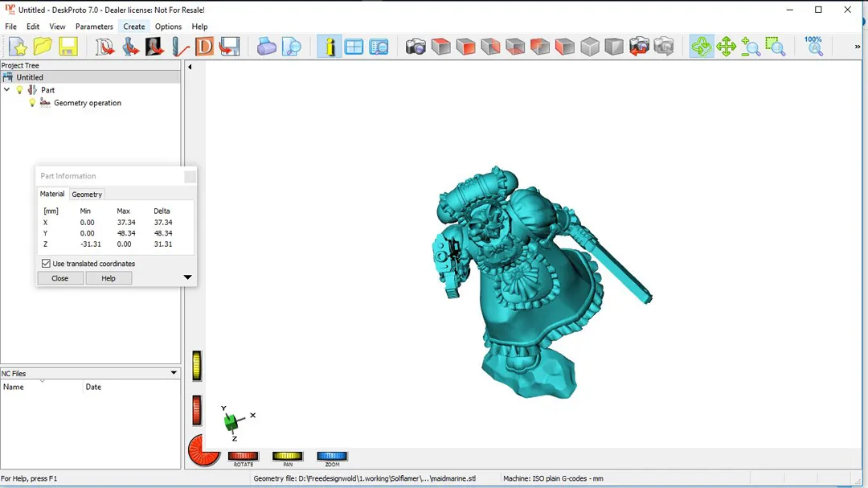Click the red circular rotation dial
This screenshot has height=488, width=868.
(203, 450)
